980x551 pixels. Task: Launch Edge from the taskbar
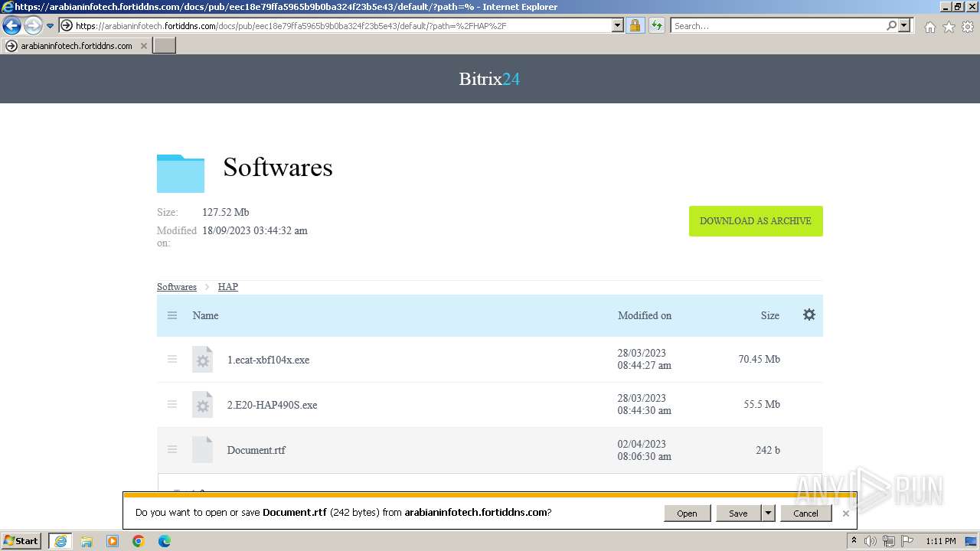pyautogui.click(x=165, y=541)
